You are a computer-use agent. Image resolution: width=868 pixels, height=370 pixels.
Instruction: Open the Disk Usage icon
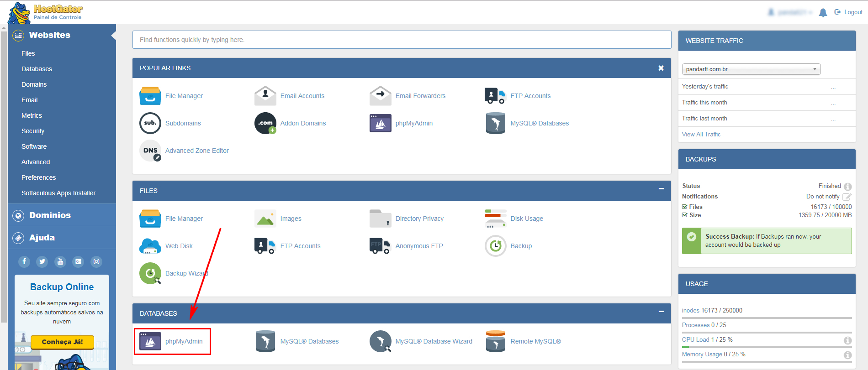(496, 219)
